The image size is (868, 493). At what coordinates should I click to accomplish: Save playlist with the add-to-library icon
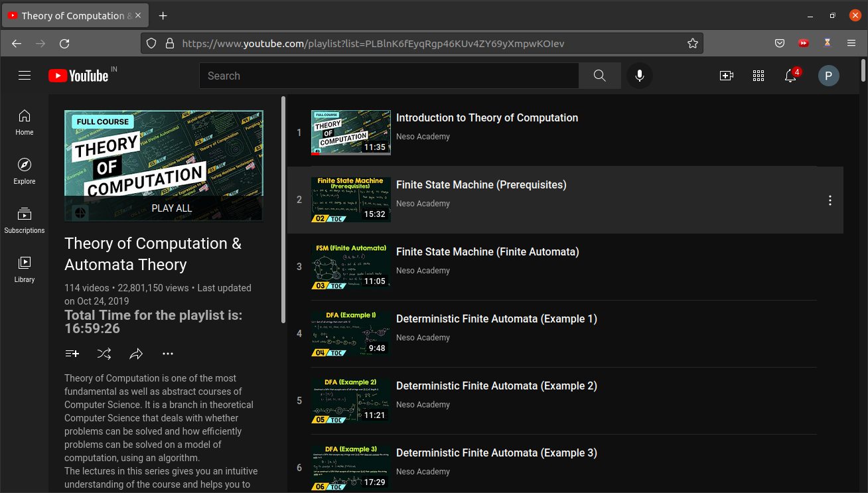[72, 354]
